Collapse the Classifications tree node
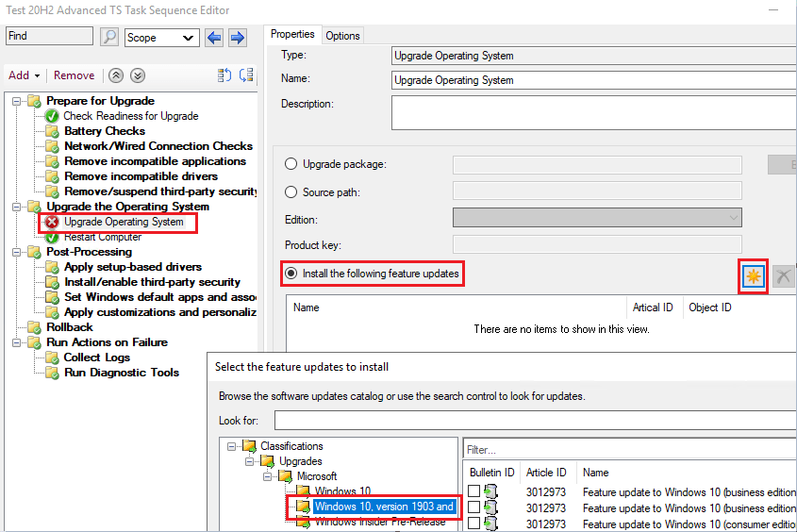797x532 pixels. (231, 446)
